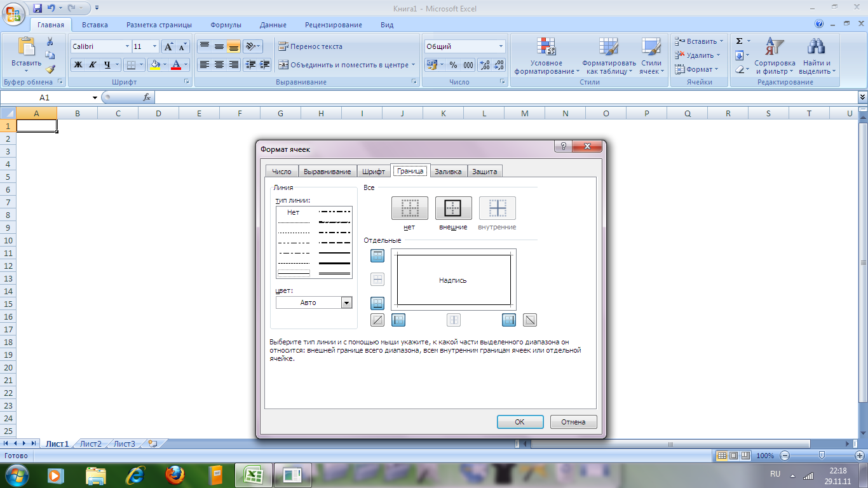The image size is (868, 488).
Task: Switch to the Защита dialog tab
Action: (x=485, y=172)
